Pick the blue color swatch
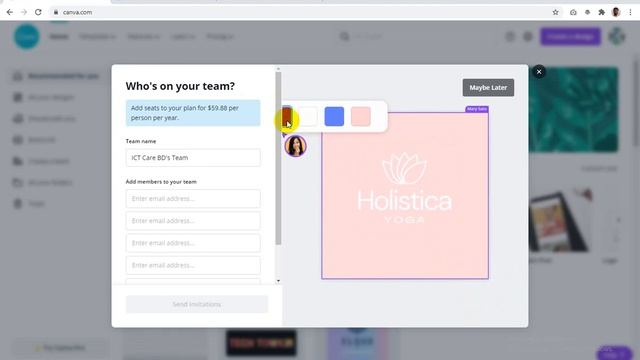The height and width of the screenshot is (360, 640). pos(334,117)
